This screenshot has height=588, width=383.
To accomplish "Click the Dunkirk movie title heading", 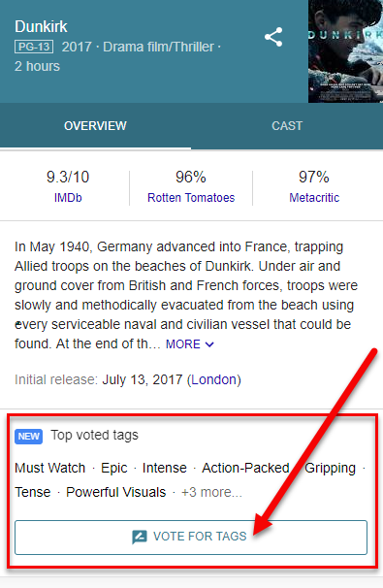I will [41, 26].
